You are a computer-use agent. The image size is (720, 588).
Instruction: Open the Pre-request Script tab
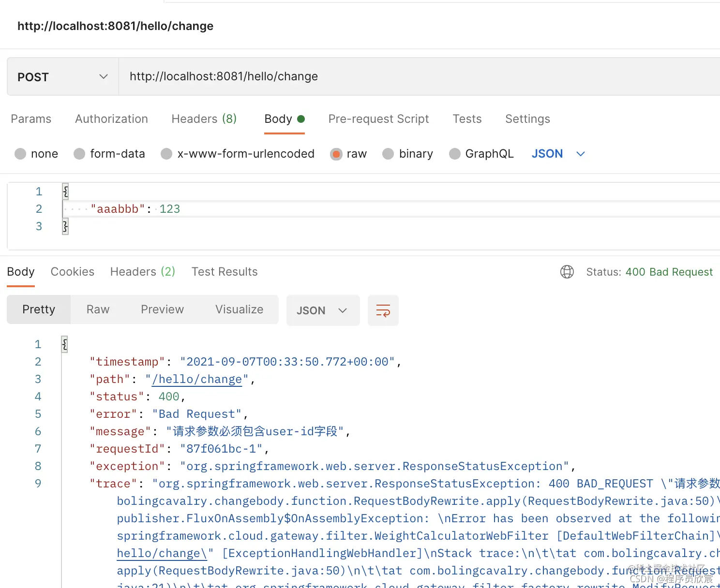pyautogui.click(x=378, y=119)
